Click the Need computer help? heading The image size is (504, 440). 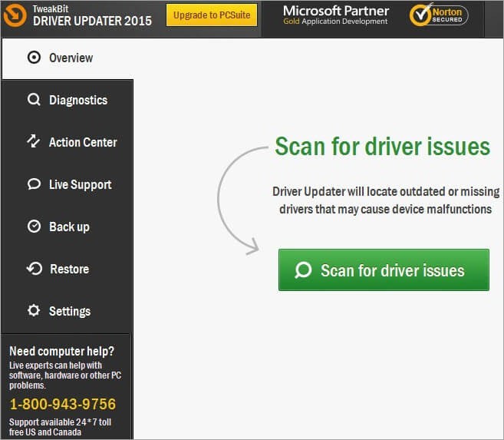click(61, 351)
